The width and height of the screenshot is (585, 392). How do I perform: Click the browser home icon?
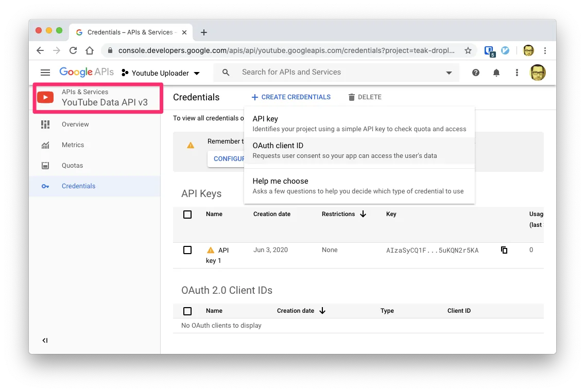pos(90,51)
